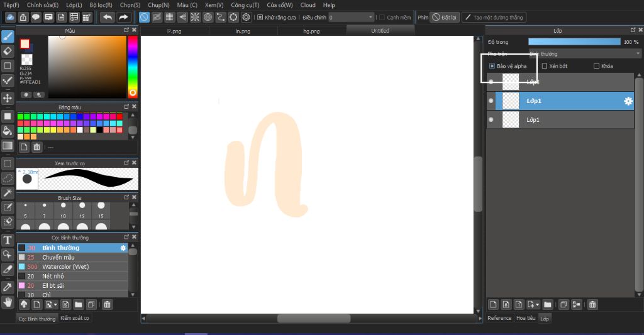Viewport: 644px width, 335px height.
Task: Open the gear settings of the selected Lớp1 layer
Action: coord(628,101)
